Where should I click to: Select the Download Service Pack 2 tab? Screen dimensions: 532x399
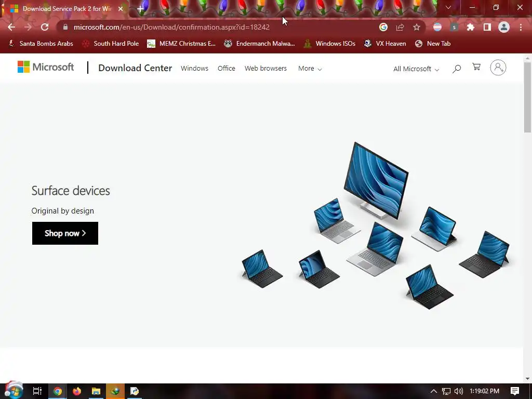64,9
